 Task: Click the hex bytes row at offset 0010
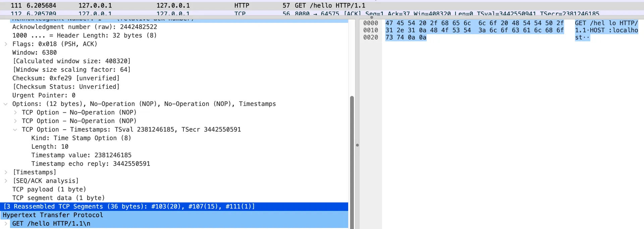[474, 30]
